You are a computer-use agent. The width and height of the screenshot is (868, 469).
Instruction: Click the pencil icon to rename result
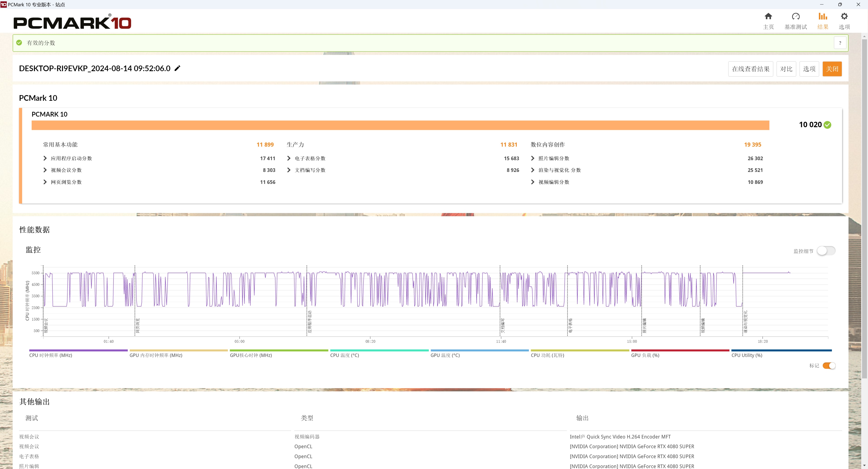tap(177, 68)
